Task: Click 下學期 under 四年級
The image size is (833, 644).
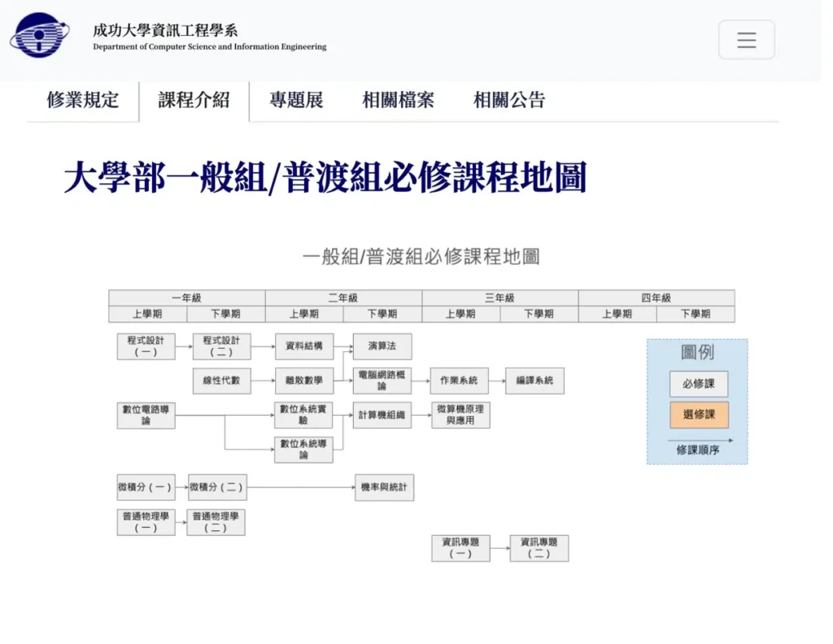Action: click(696, 315)
